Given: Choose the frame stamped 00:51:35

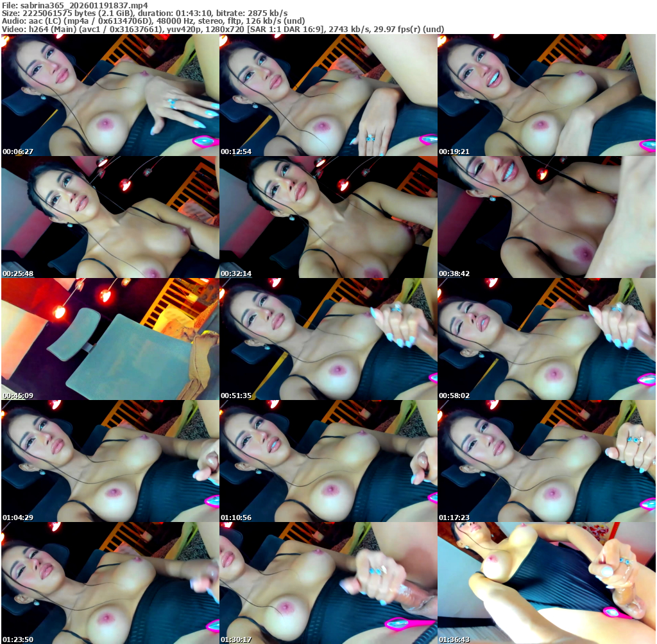Looking at the screenshot, I should pyautogui.click(x=328, y=339).
